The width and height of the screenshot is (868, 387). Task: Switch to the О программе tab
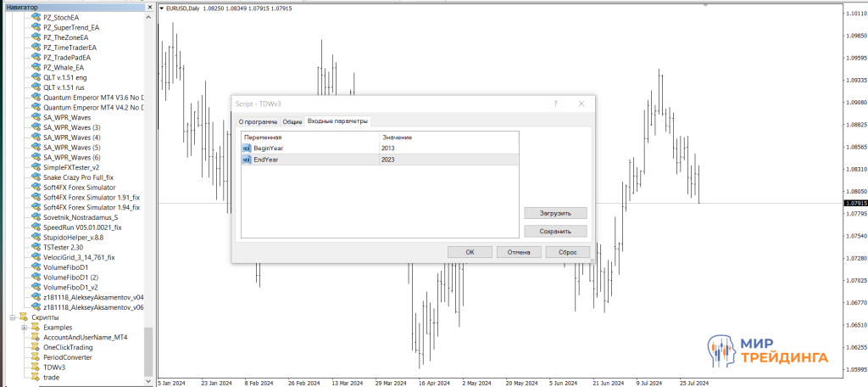click(258, 122)
